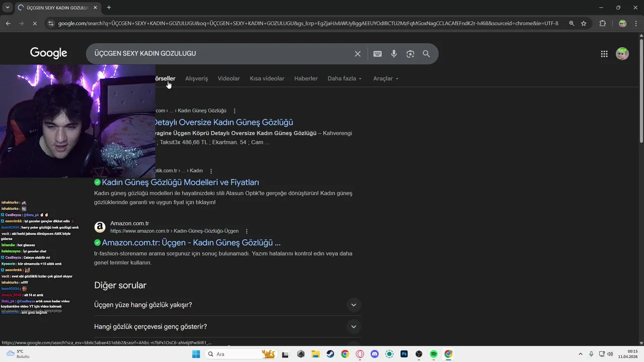This screenshot has height=362, width=644.
Task: Open 'Detaylı Oversize Kadın Güneş Gözlüğü' result
Action: point(224,122)
